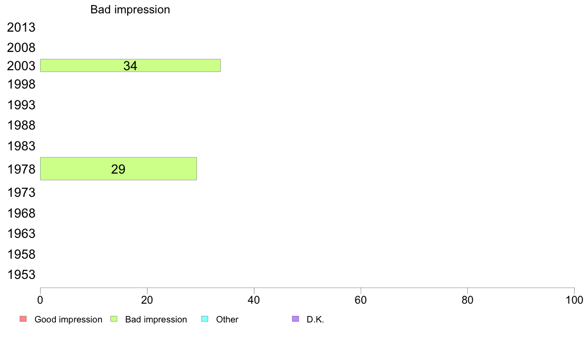Click the cyan Other legend swatch
This screenshot has height=364, width=588.
205,319
